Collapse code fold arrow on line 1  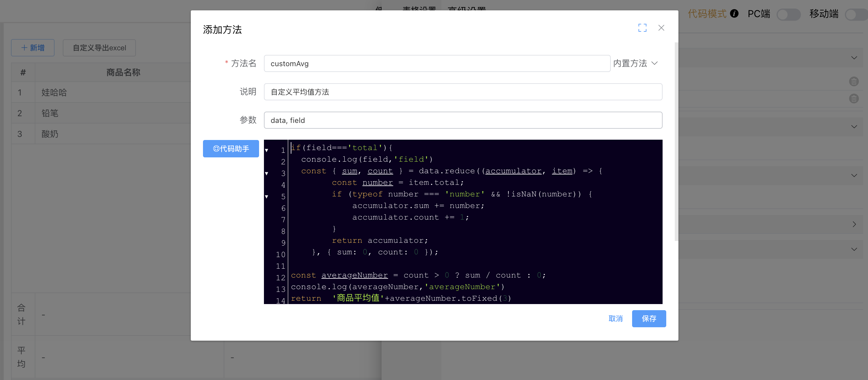[267, 150]
